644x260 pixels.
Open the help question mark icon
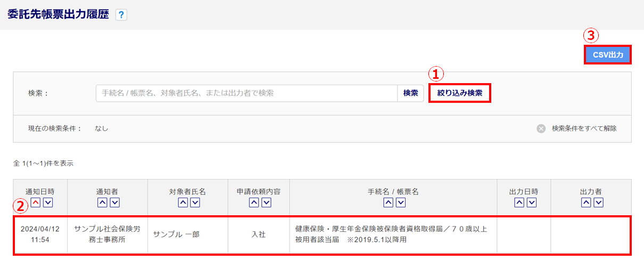tap(121, 15)
